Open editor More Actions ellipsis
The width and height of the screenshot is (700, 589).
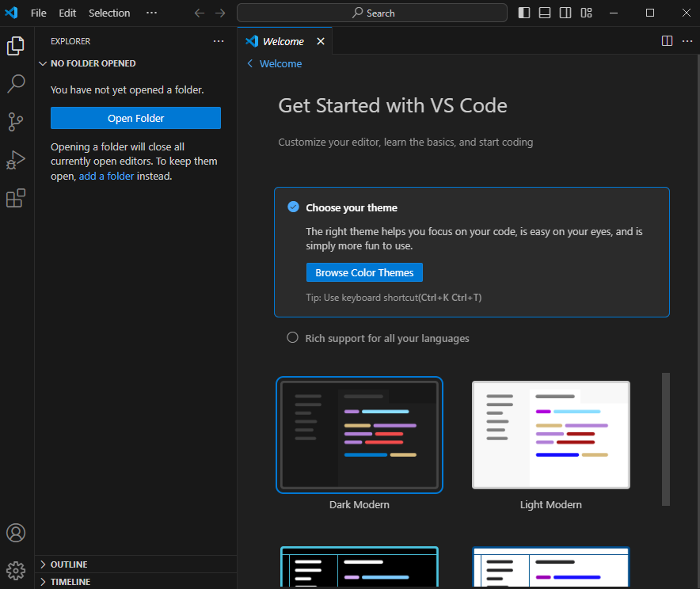pos(687,41)
